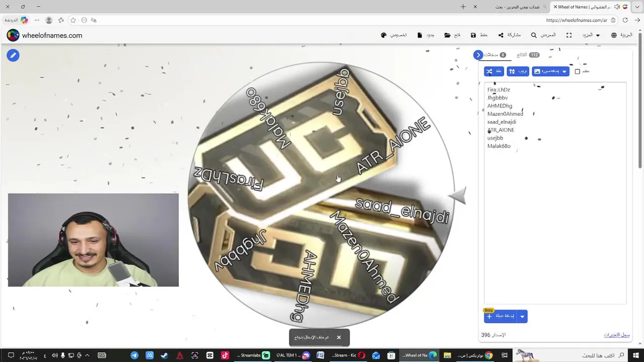
Task: Expand the Add image dropdown arrow
Action: point(565,71)
